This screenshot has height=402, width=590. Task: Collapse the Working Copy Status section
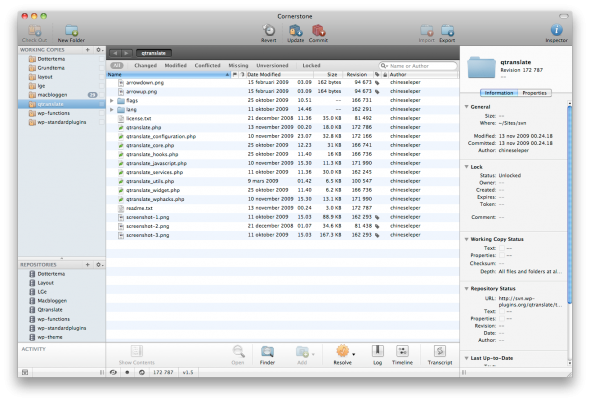(x=467, y=239)
